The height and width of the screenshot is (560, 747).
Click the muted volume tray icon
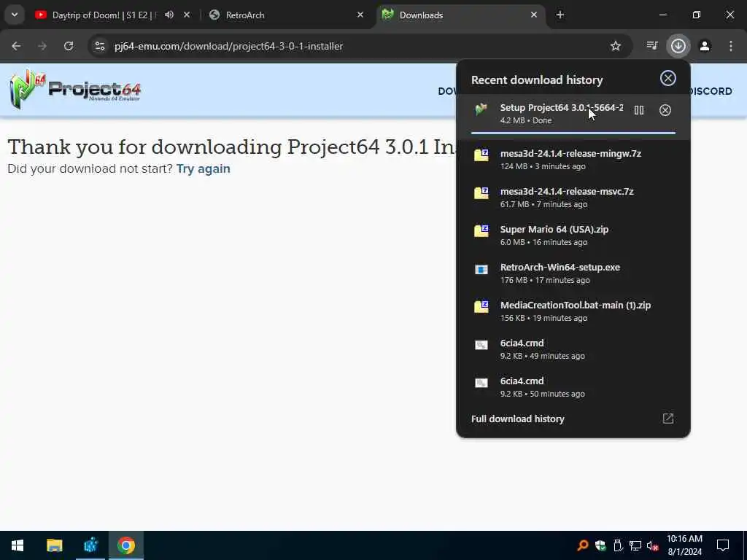(x=653, y=545)
